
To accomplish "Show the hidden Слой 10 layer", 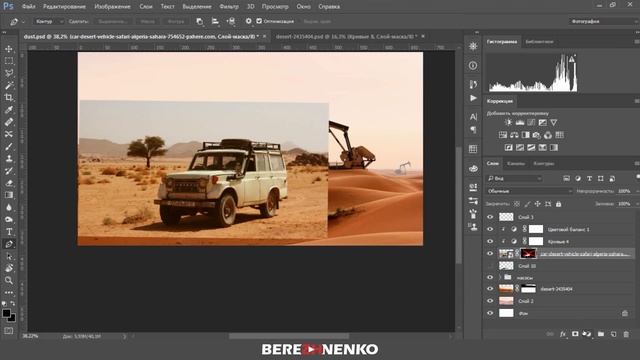I will [x=490, y=266].
